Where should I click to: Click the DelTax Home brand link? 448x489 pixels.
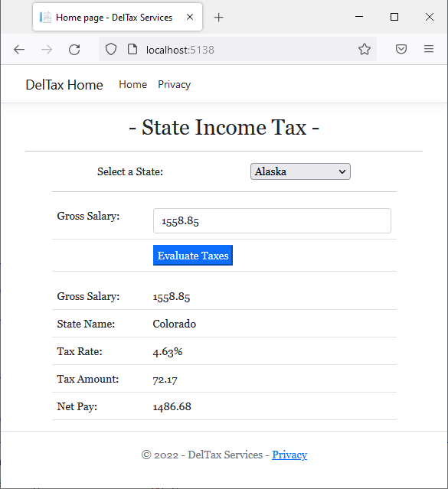coord(64,85)
